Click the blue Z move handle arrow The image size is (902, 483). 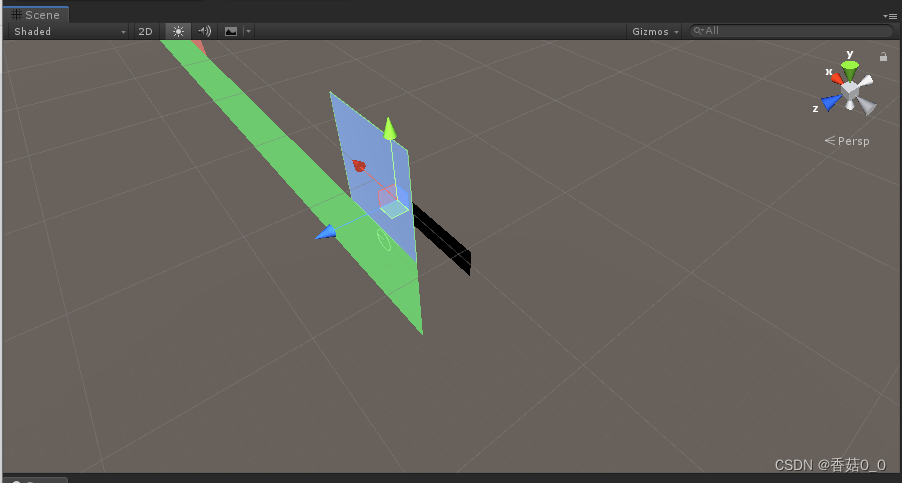[326, 232]
